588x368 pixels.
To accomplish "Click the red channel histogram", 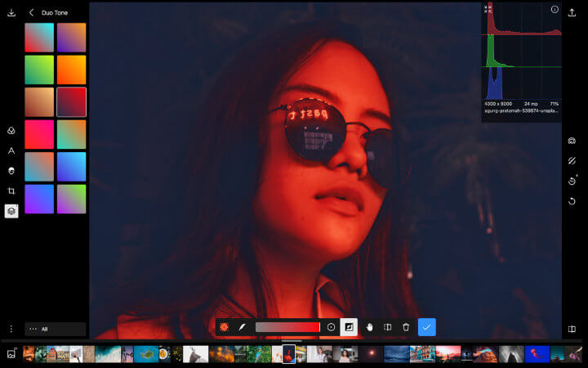I will [x=522, y=19].
